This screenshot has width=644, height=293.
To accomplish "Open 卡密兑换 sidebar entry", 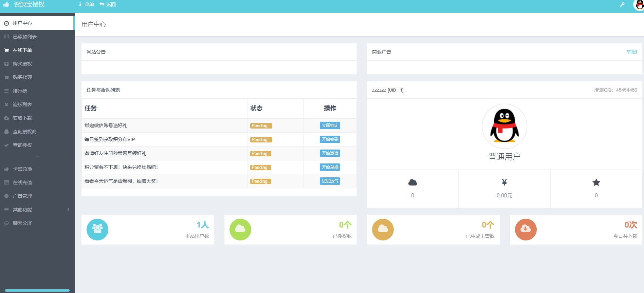I will (37, 169).
